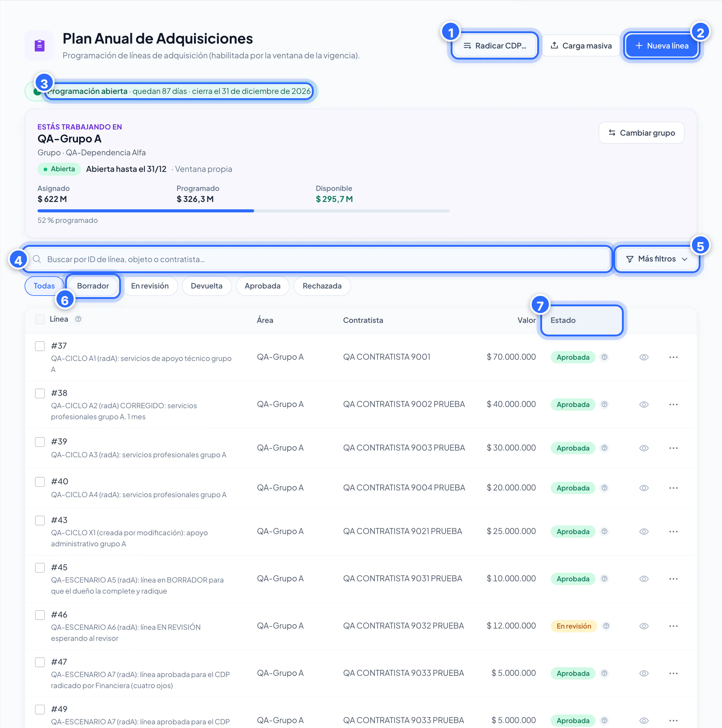Click status help icon for line #38
This screenshot has width=722, height=728.
[604, 404]
